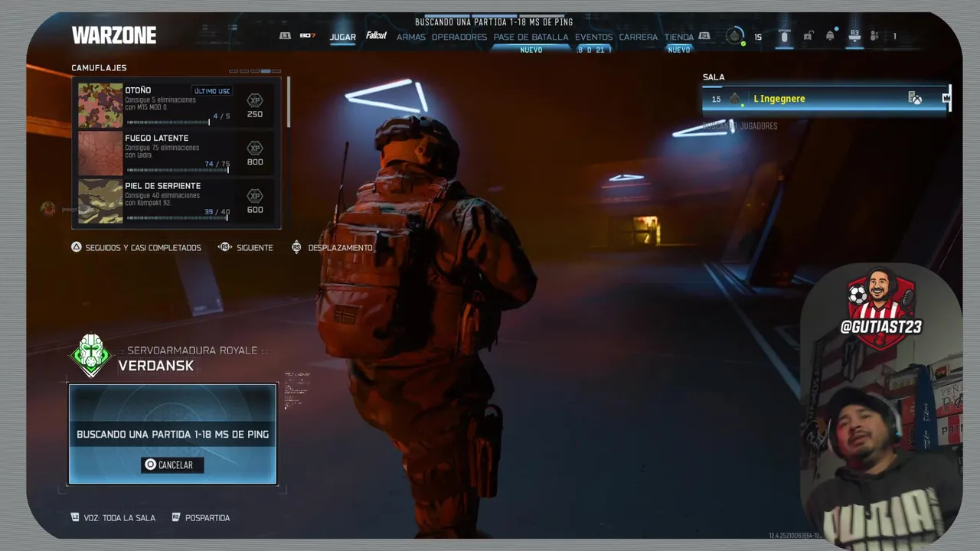
Task: Click the RS icon next to Siguiente
Action: (x=224, y=247)
